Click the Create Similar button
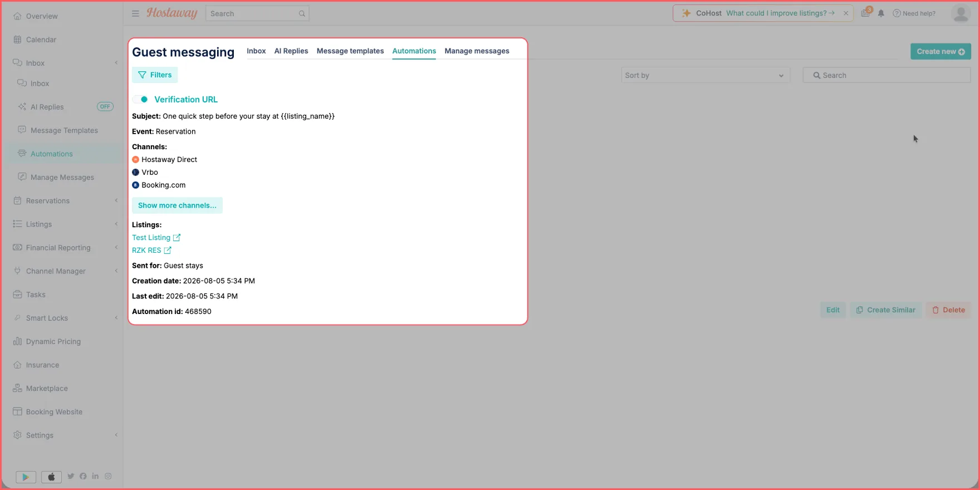This screenshot has height=490, width=980. pyautogui.click(x=885, y=310)
